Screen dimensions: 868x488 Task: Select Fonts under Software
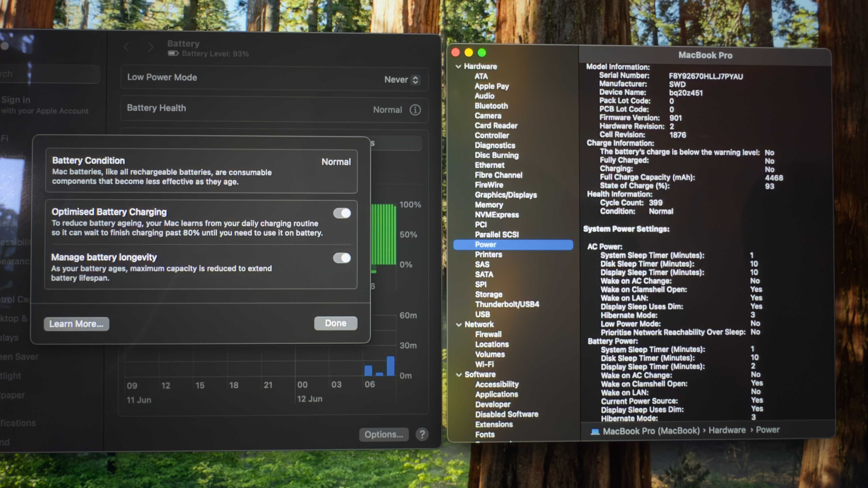(485, 434)
